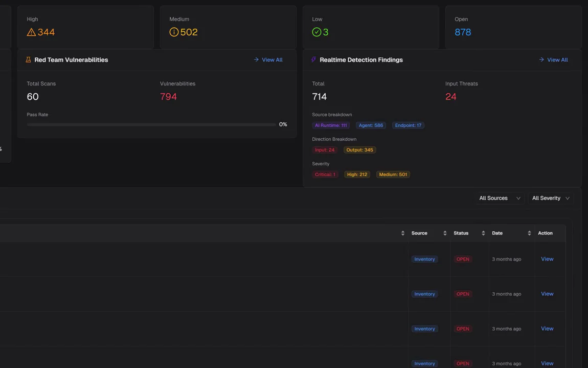Click the Status column header label
Viewport: 588px width, 368px height.
(461, 233)
